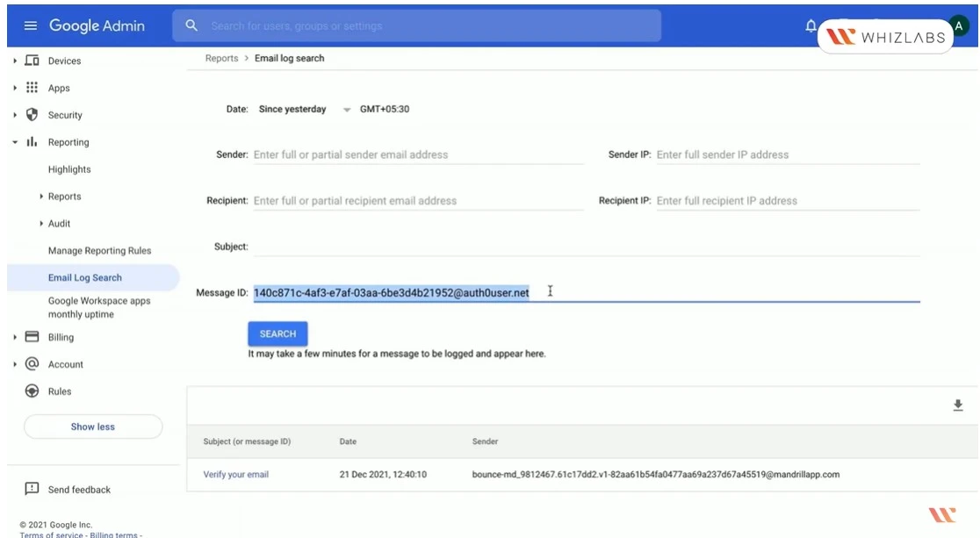
Task: Open Google Workspace apps monthly uptime
Action: point(99,307)
